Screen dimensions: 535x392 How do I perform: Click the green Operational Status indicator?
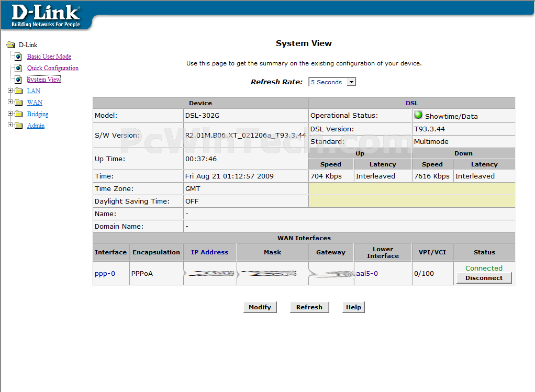point(418,115)
